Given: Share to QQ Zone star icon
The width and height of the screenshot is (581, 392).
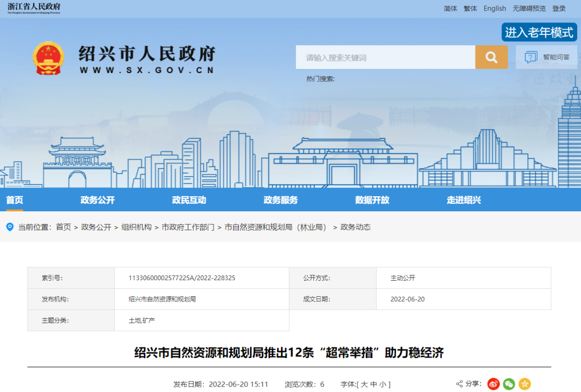Looking at the screenshot, I should tap(525, 384).
